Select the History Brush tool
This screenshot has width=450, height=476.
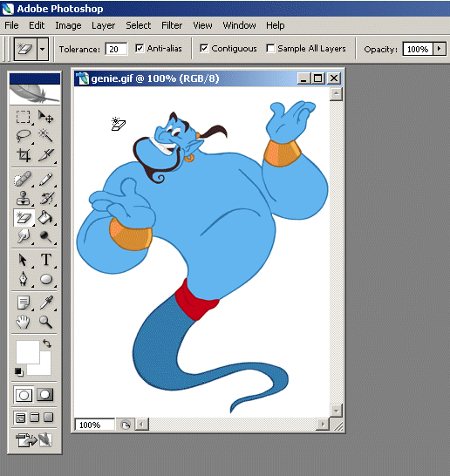[46, 198]
